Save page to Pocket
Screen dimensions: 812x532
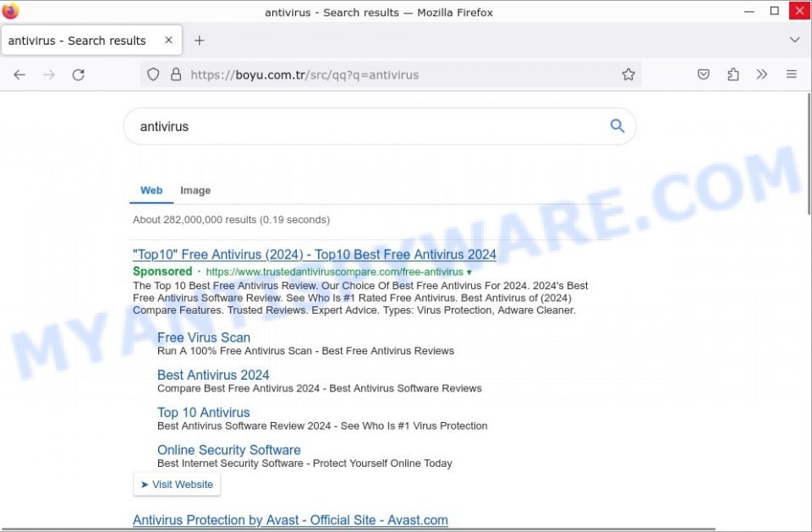point(703,74)
